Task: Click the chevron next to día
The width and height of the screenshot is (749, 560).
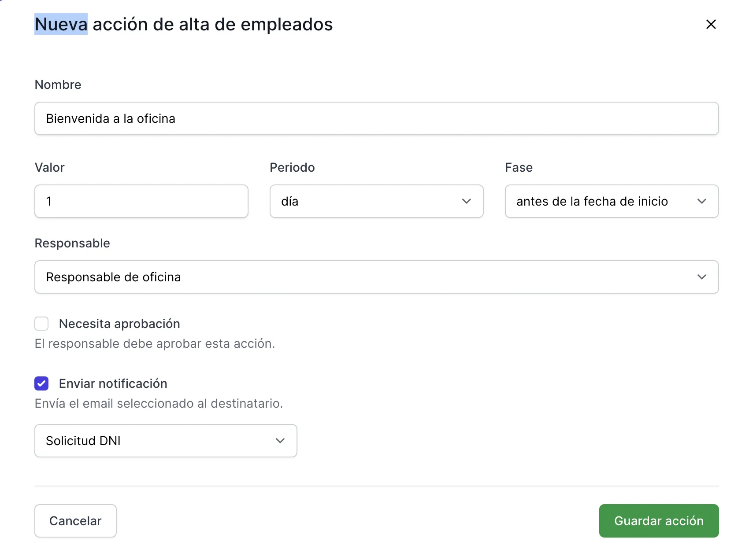Action: 466,201
